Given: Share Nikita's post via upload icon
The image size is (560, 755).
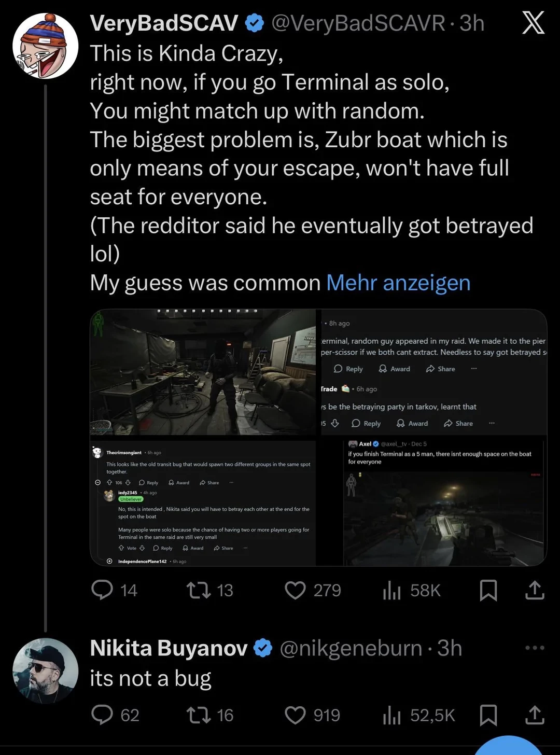Looking at the screenshot, I should pos(535,714).
